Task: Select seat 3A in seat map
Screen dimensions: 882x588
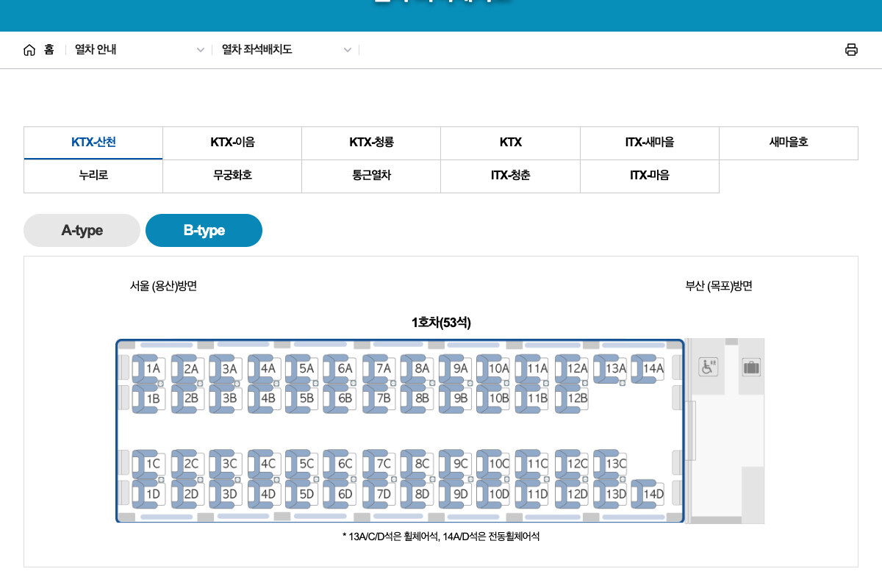Action: (x=226, y=368)
